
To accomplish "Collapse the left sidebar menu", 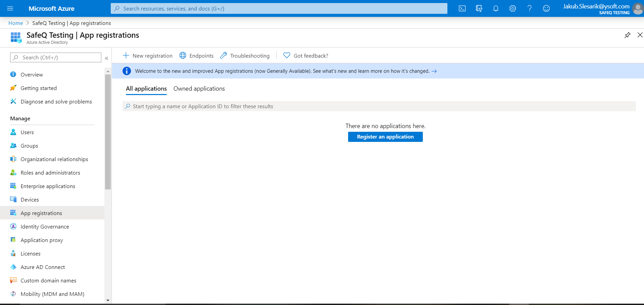I will [106, 58].
